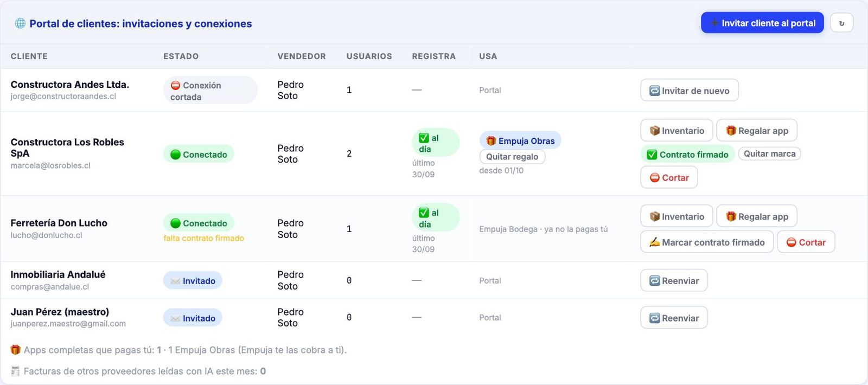Click the falta contrato firmado warning text
Viewport: 868px width, 385px height.
203,238
